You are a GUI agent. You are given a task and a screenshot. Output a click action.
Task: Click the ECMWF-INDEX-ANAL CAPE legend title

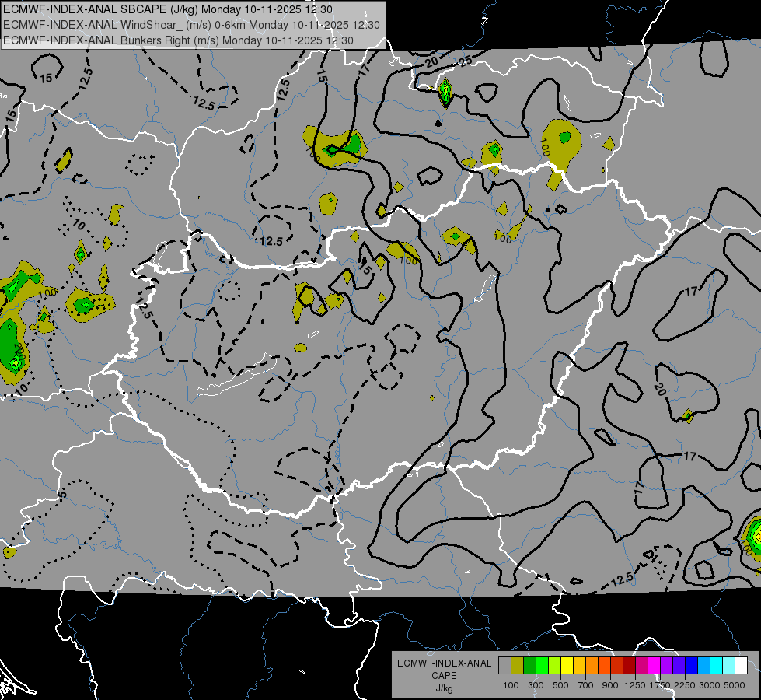(x=444, y=670)
